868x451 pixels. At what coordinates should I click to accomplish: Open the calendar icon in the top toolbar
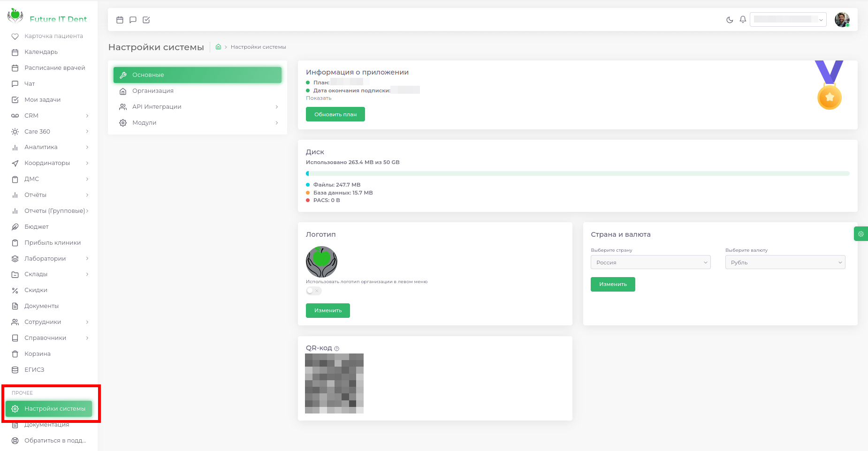click(120, 20)
